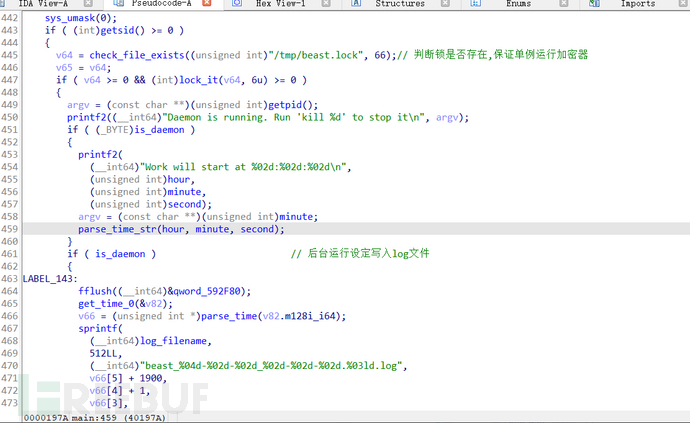Viewport: 690px width, 423px height.
Task: Click the lock_it function call
Action: point(198,80)
